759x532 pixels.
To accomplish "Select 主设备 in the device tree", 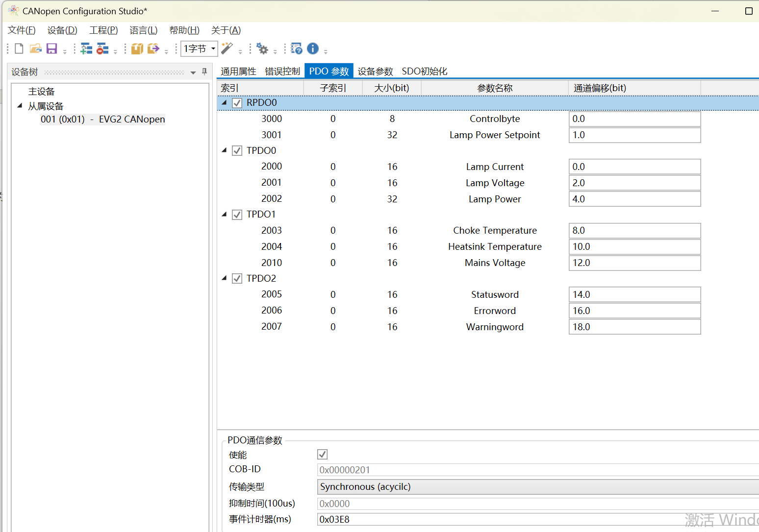I will [41, 92].
